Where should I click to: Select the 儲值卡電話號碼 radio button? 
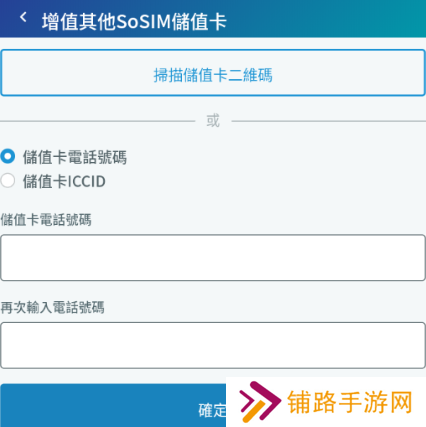coord(8,156)
